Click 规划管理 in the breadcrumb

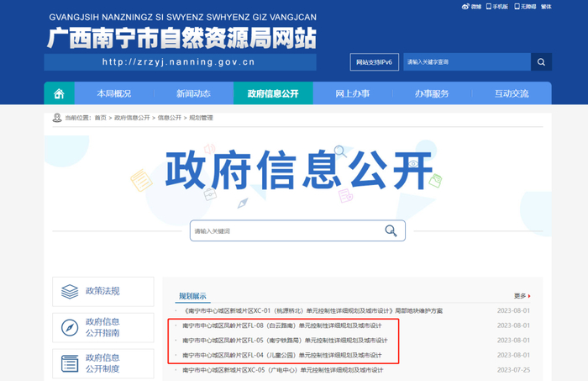pyautogui.click(x=201, y=118)
